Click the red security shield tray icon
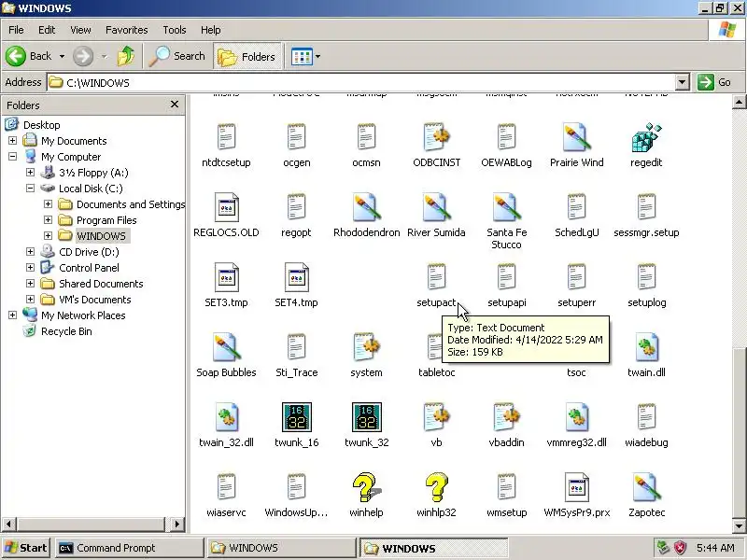This screenshot has width=747, height=560. 680,548
